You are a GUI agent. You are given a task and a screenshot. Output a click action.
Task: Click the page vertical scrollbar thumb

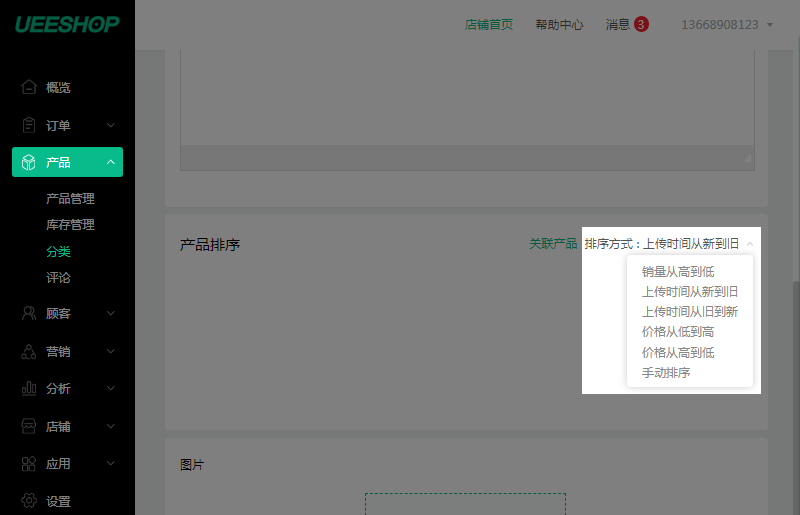(796, 398)
